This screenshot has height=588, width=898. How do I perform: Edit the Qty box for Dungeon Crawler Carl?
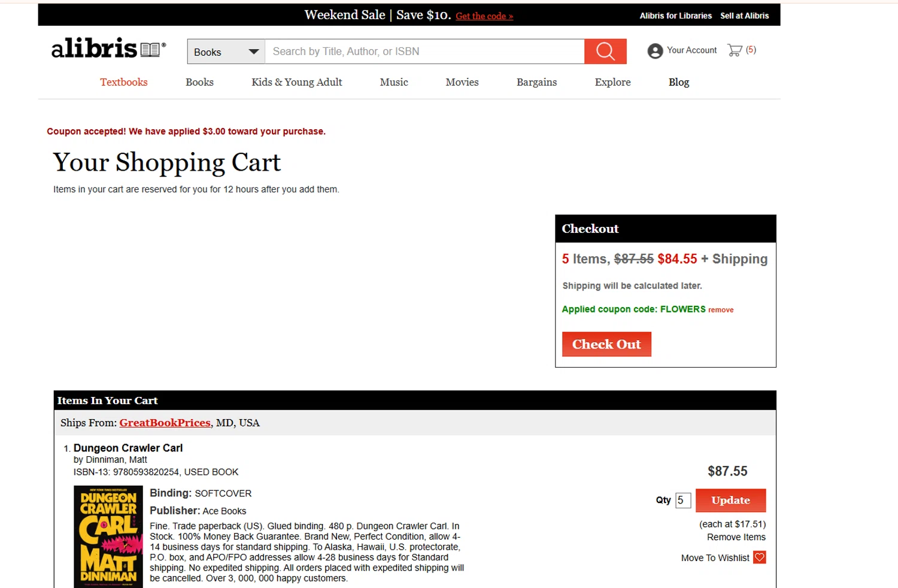point(683,500)
